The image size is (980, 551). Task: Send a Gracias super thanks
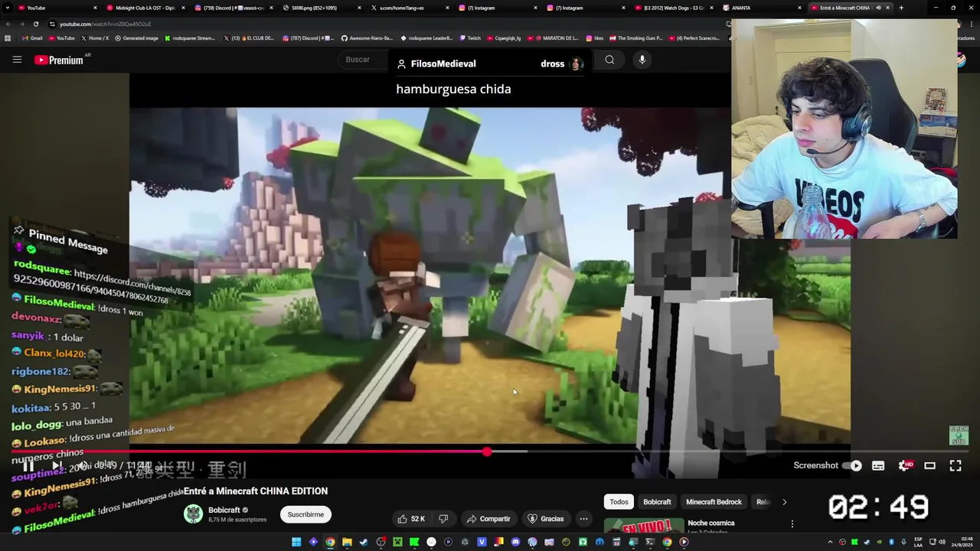(x=545, y=519)
